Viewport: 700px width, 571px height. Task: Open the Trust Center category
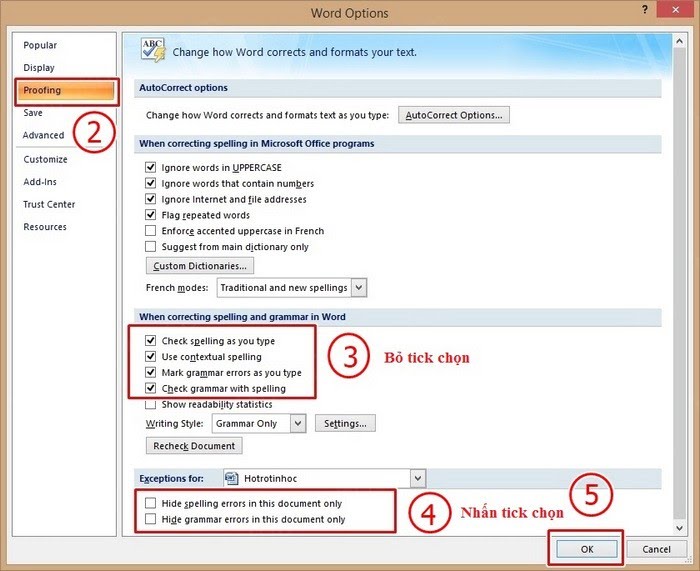[x=49, y=204]
